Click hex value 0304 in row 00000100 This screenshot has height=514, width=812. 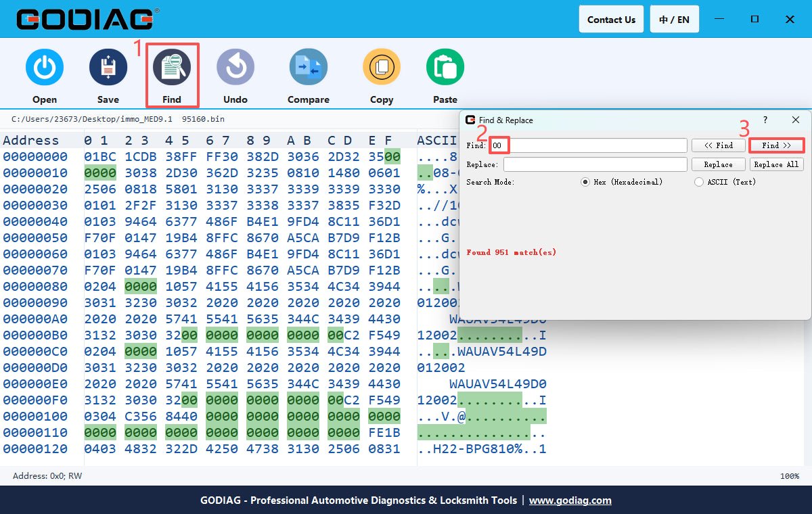click(100, 417)
